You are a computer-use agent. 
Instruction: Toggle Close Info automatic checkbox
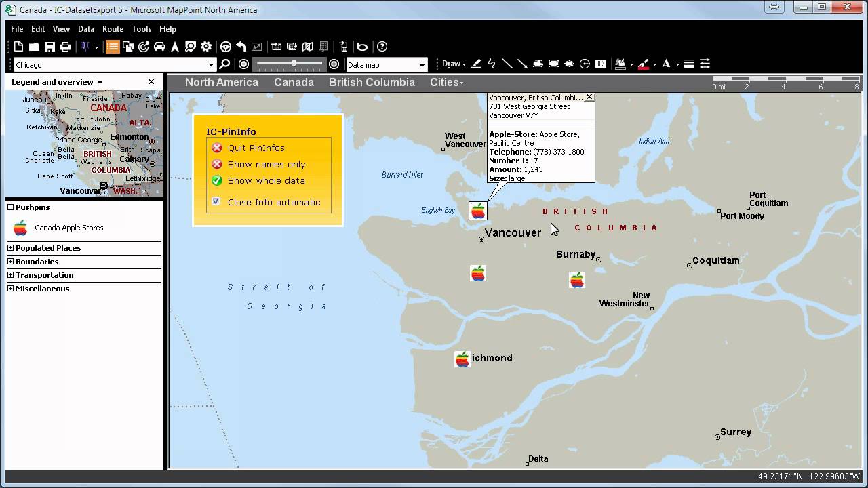216,201
